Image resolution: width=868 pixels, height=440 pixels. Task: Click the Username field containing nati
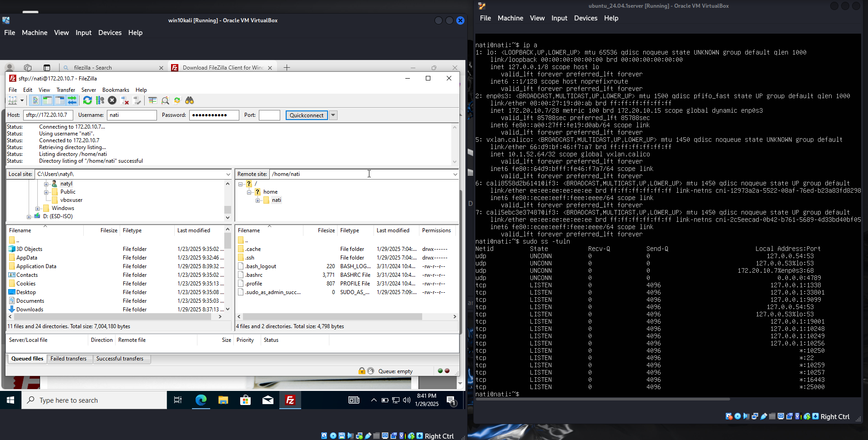(x=132, y=115)
